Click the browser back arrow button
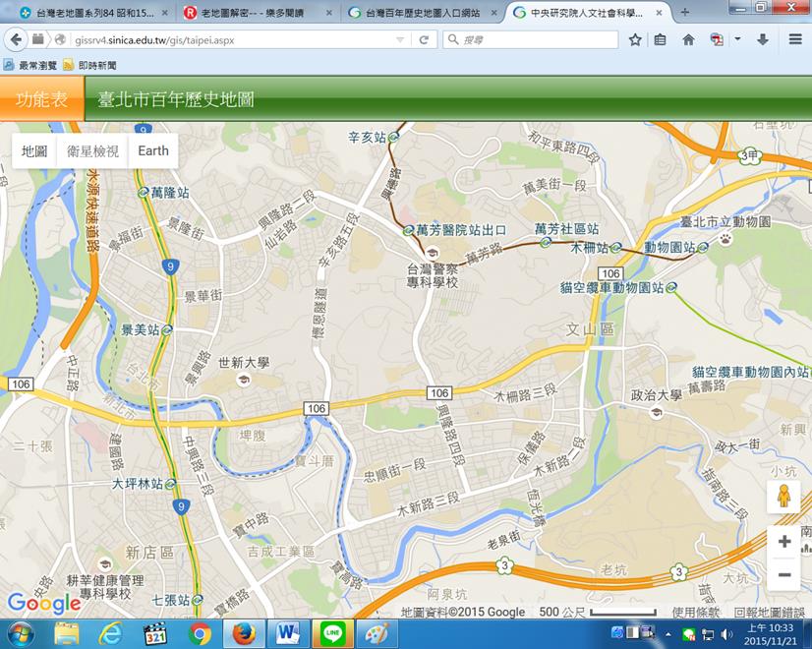The width and height of the screenshot is (812, 649). [x=16, y=39]
